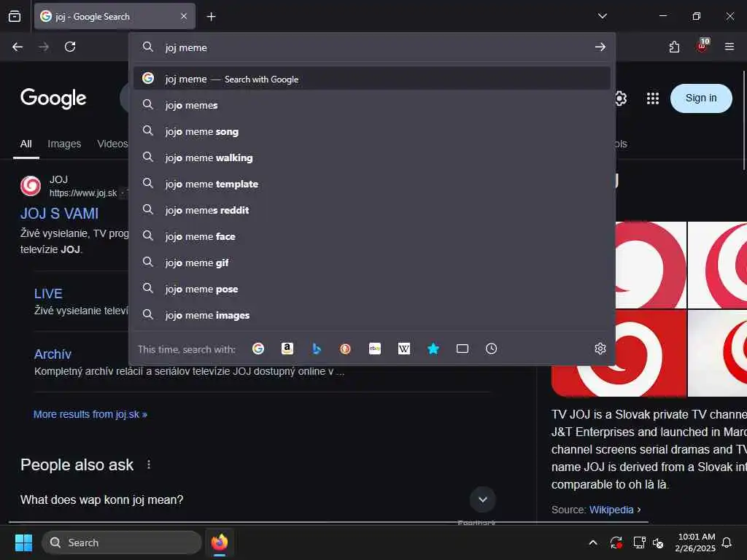The image size is (747, 560).
Task: Choose the 'jojo meme walking' suggestion
Action: click(371, 157)
